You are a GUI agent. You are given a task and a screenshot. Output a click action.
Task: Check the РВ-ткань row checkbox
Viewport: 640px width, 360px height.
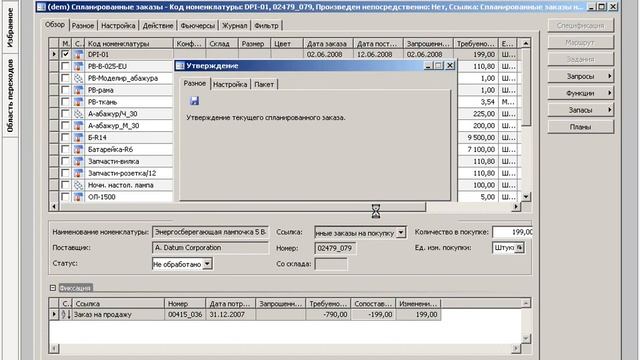tap(65, 101)
